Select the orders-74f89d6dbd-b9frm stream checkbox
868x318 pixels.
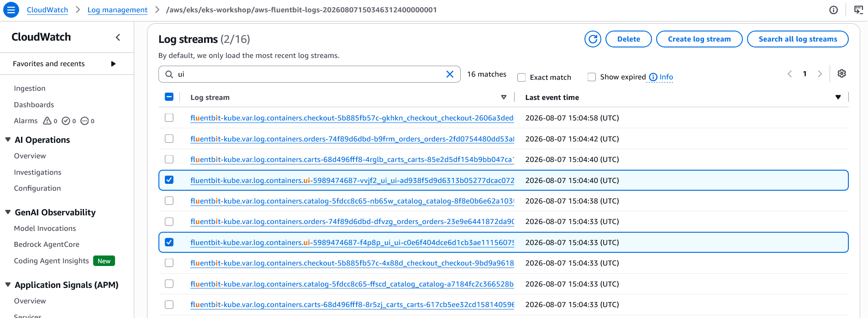tap(169, 139)
